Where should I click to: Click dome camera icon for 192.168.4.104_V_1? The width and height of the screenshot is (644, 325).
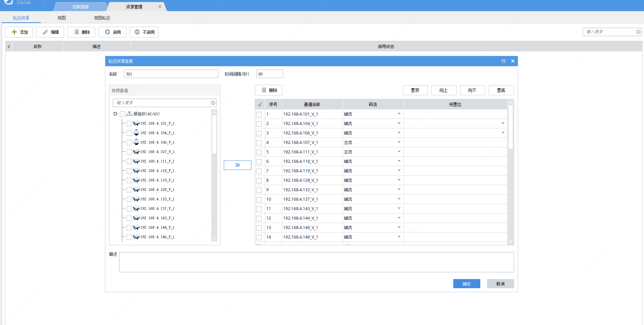coord(136,133)
